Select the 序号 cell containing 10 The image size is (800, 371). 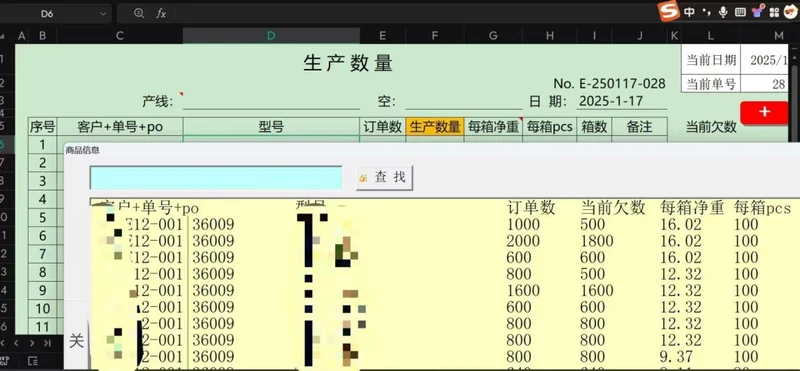click(42, 309)
